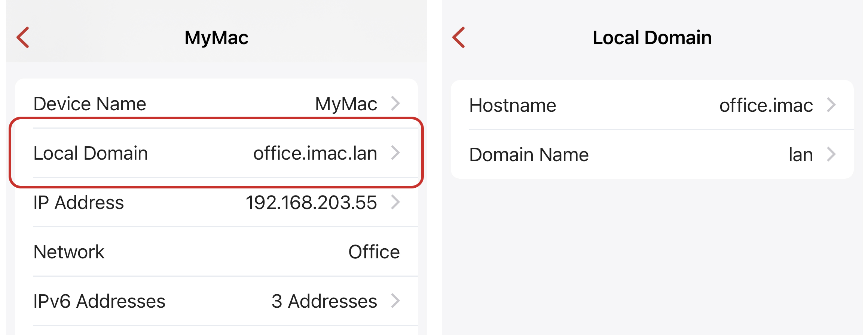868x335 pixels.
Task: Go back from the Local Domain screen
Action: (458, 37)
